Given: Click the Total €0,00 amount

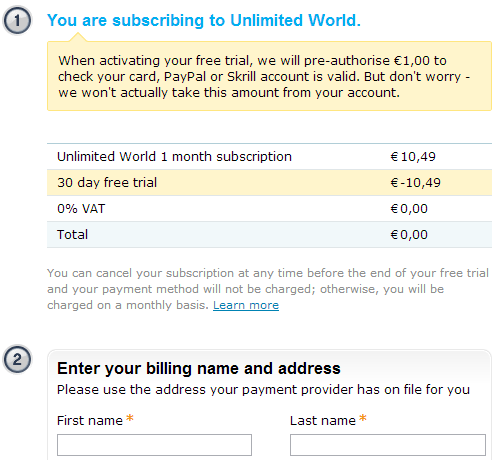Looking at the screenshot, I should coord(409,235).
